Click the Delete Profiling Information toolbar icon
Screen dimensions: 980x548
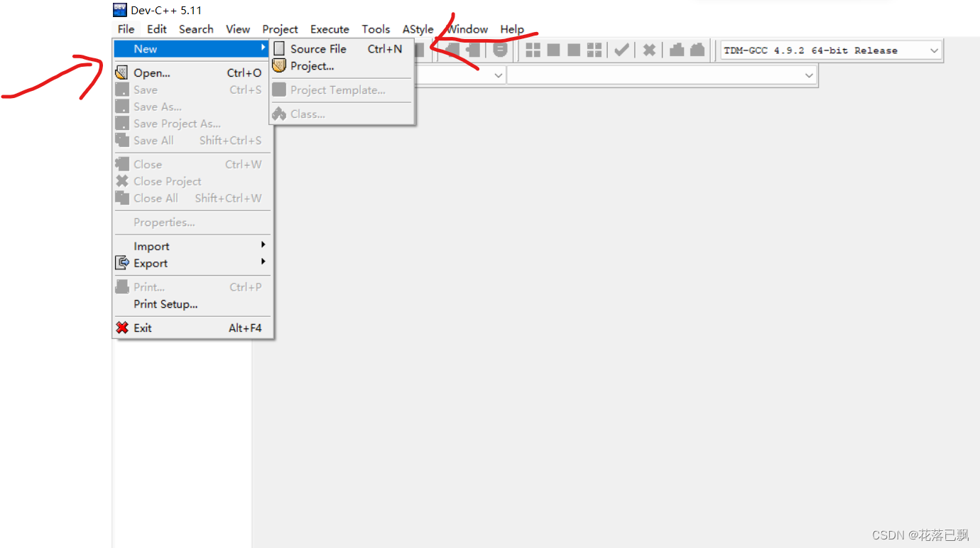point(697,50)
